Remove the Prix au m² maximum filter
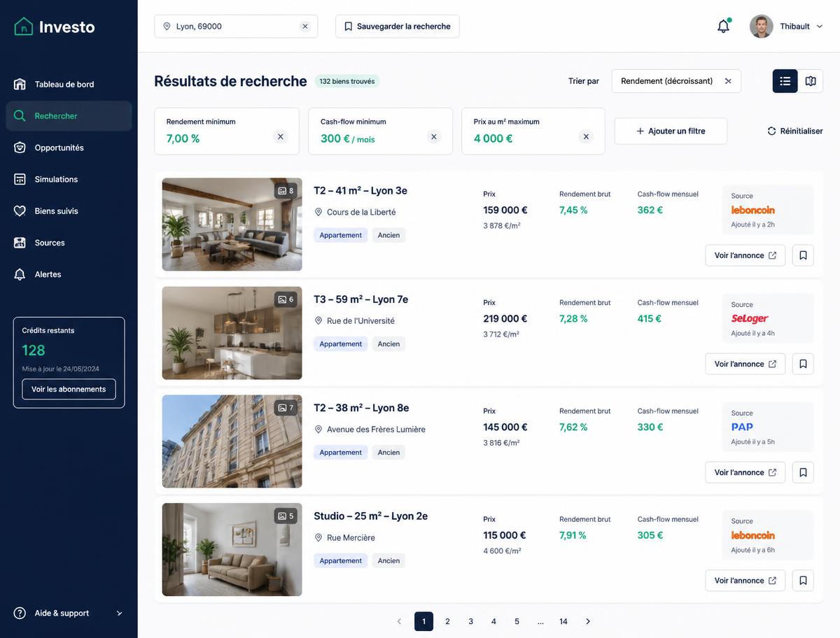 click(x=587, y=136)
